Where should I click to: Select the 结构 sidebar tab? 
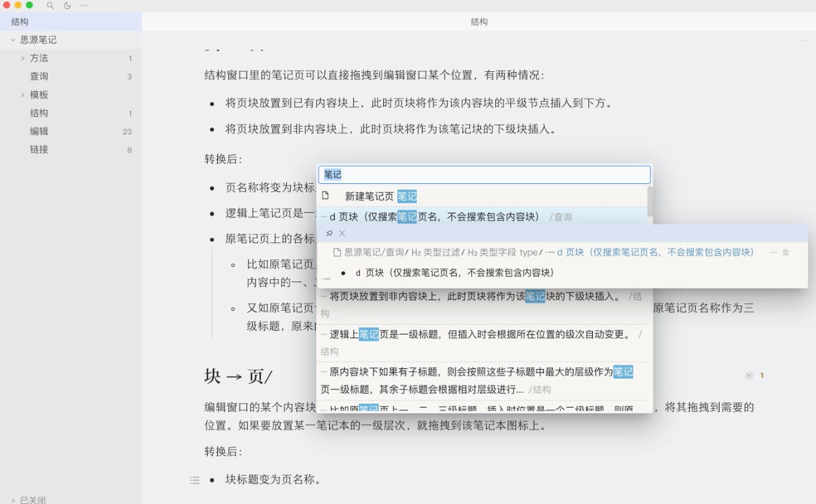tap(19, 21)
